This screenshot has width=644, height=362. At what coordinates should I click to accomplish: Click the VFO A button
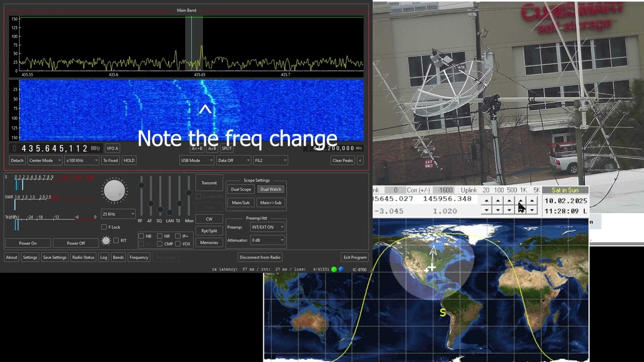(x=112, y=148)
